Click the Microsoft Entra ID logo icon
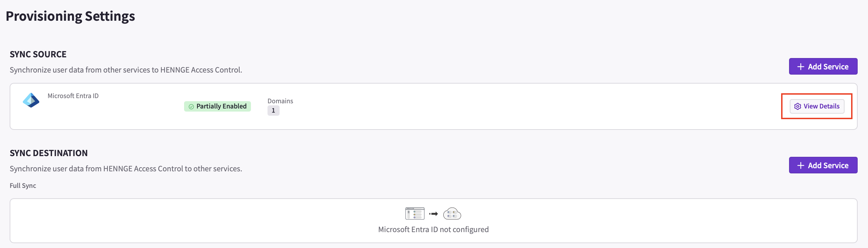This screenshot has width=868, height=248. click(x=31, y=100)
